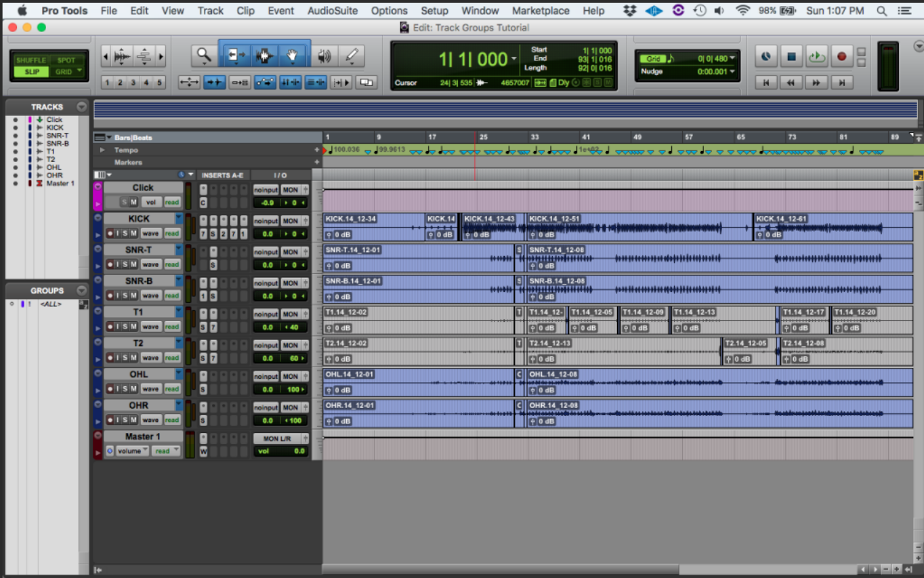The image size is (924, 578).
Task: Click the Online clock transport button
Action: tap(766, 57)
